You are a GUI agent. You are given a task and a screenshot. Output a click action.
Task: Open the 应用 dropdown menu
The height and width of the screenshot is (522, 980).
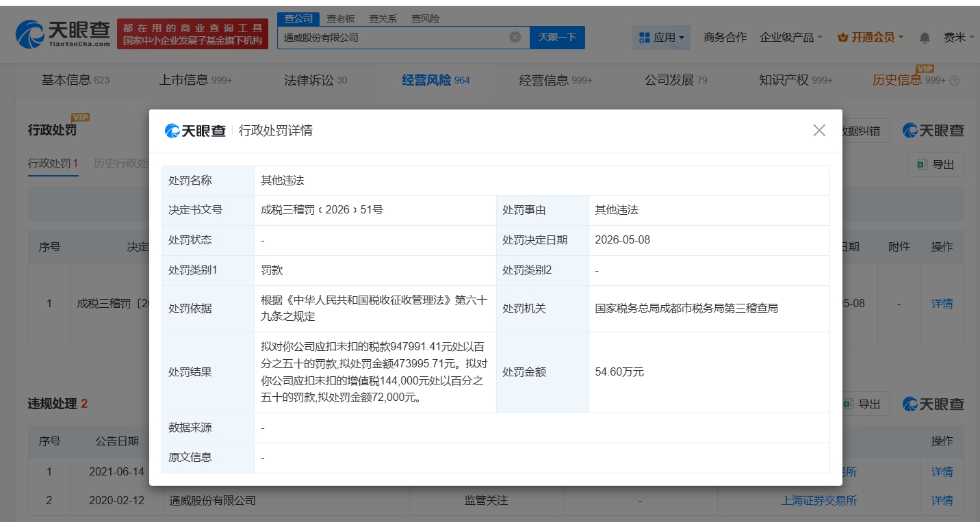(661, 37)
